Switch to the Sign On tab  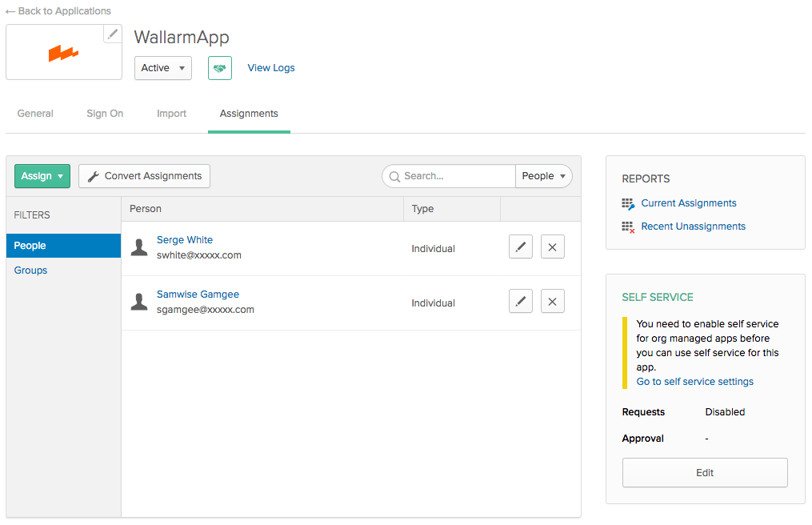[x=105, y=114]
